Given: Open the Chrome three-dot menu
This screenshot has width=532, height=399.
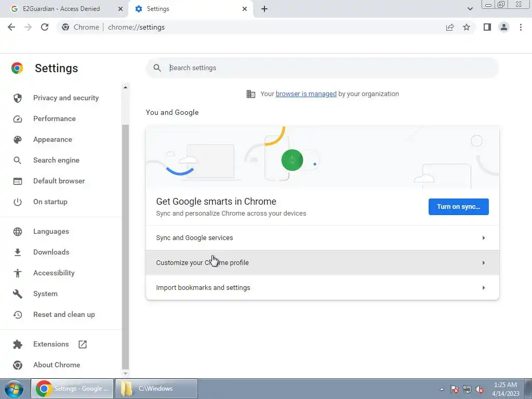Looking at the screenshot, I should (x=521, y=27).
